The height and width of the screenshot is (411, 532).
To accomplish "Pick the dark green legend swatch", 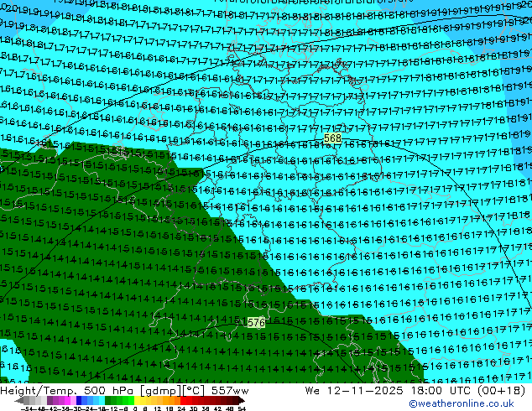I will point(108,400).
